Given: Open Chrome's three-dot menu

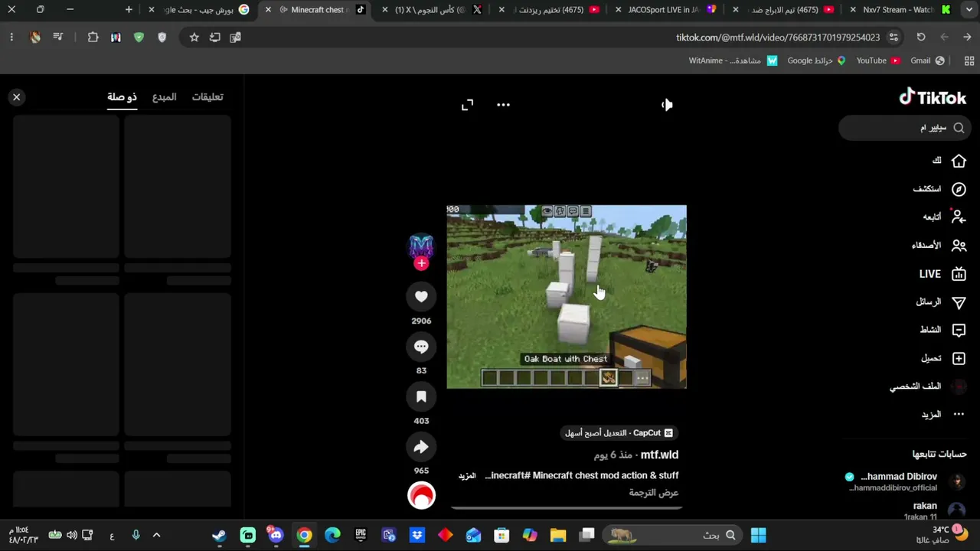Looking at the screenshot, I should 11,37.
